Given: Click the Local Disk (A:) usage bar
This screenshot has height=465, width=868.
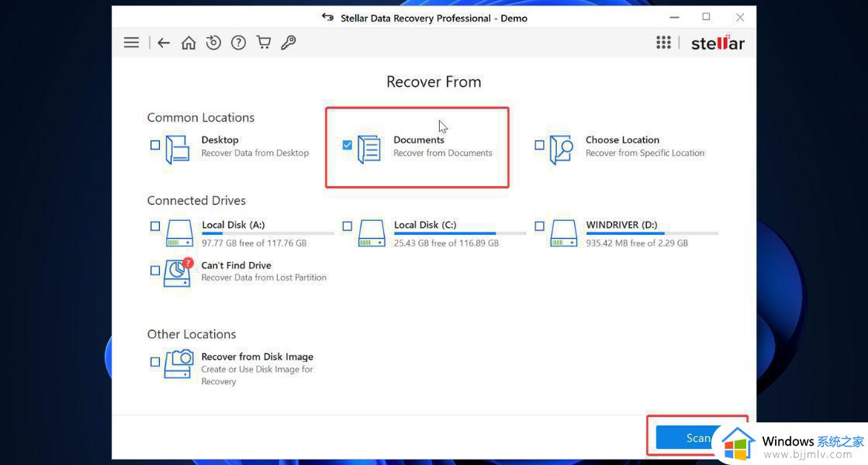Looking at the screenshot, I should tap(268, 233).
